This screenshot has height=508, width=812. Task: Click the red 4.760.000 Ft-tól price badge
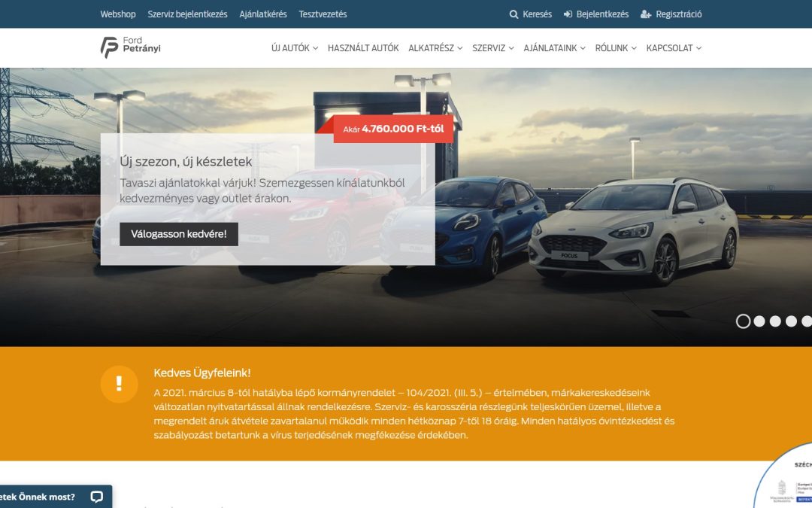393,129
